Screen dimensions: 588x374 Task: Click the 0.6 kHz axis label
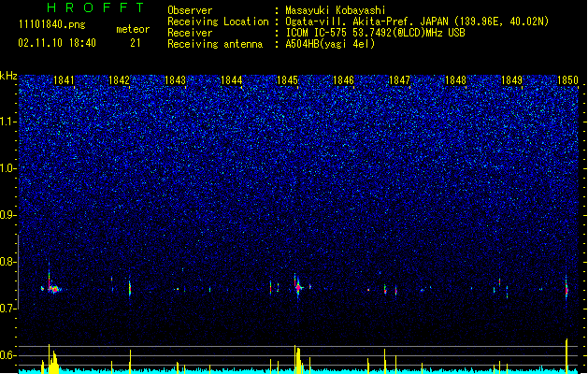pyautogui.click(x=8, y=355)
